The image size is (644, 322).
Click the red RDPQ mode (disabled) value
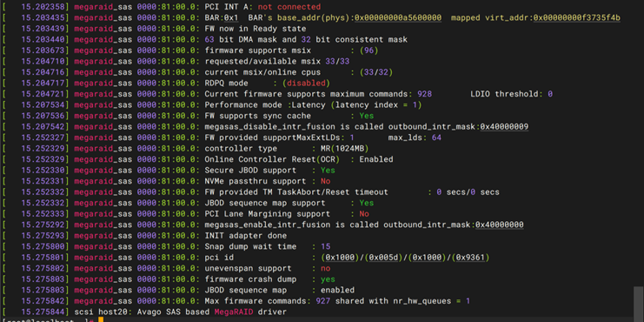tap(306, 83)
